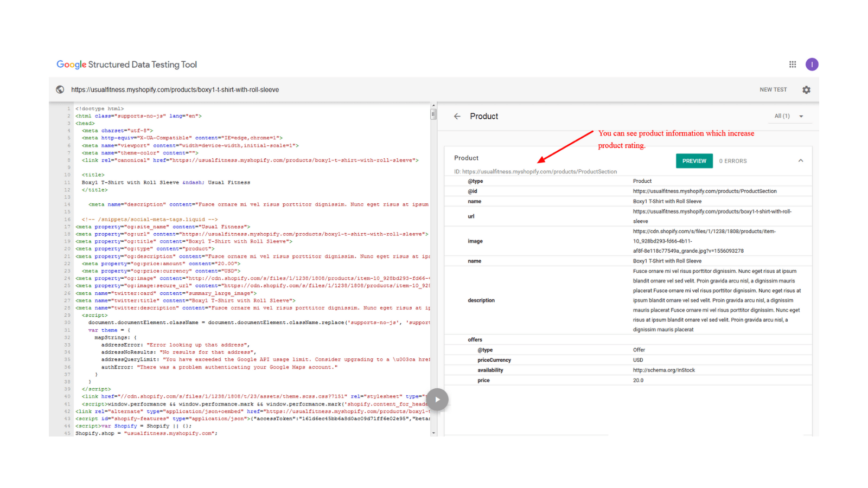868x488 pixels.
Task: Click the tested URL in the address bar
Action: [175, 90]
